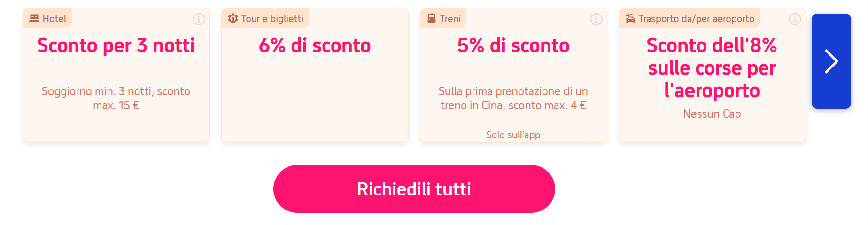Click the Tour e biglietti ferris wheel icon
The height and width of the screenshot is (225, 868).
click(233, 19)
